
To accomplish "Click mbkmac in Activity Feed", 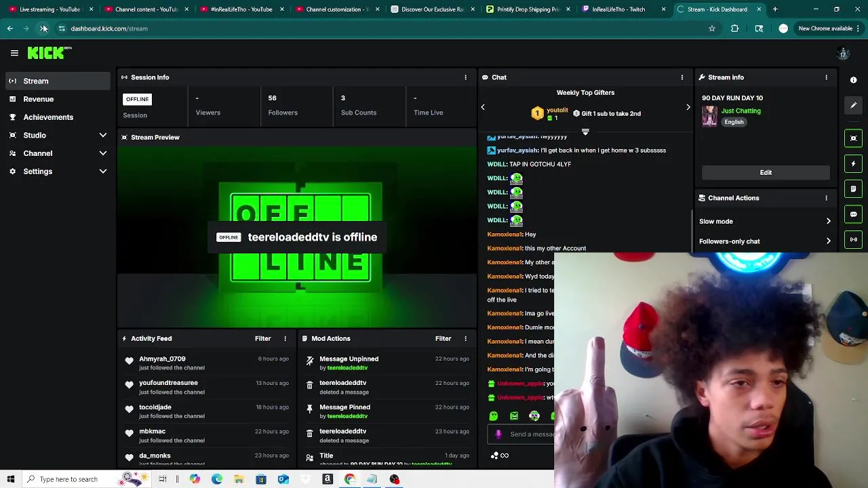I will pyautogui.click(x=152, y=431).
